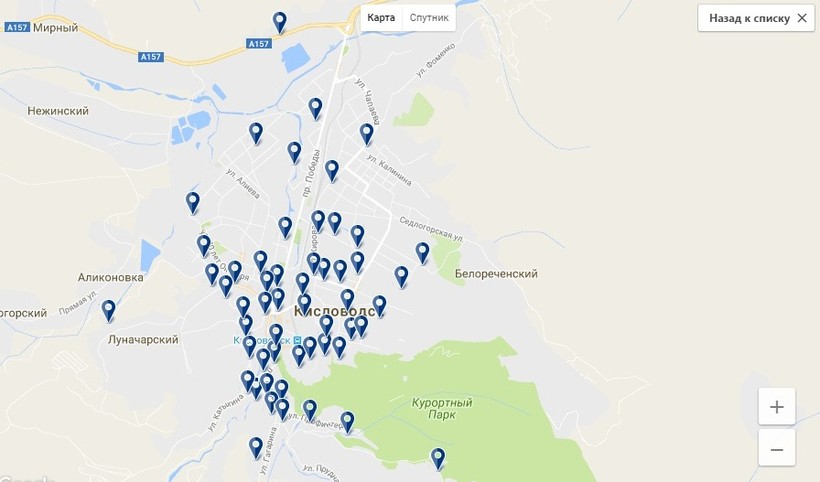Select the pin on пр. Победы north end

click(315, 109)
